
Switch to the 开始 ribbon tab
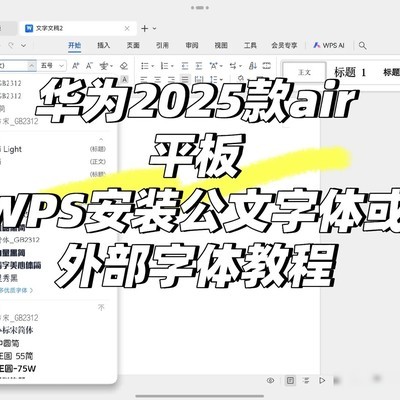point(74,45)
